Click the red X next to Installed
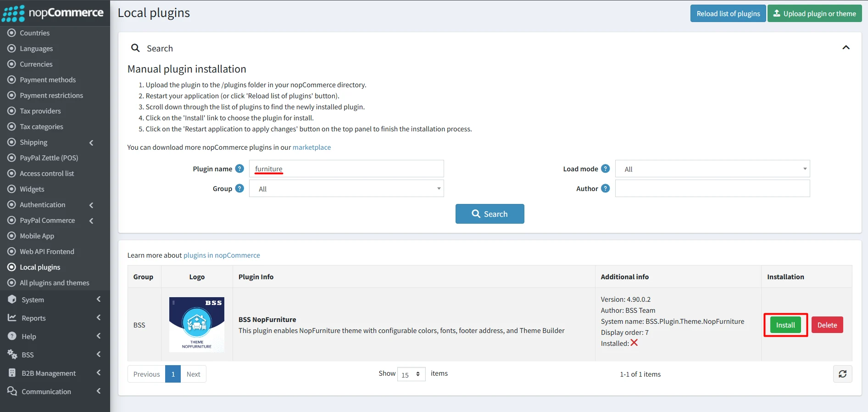The height and width of the screenshot is (412, 868). click(x=634, y=343)
